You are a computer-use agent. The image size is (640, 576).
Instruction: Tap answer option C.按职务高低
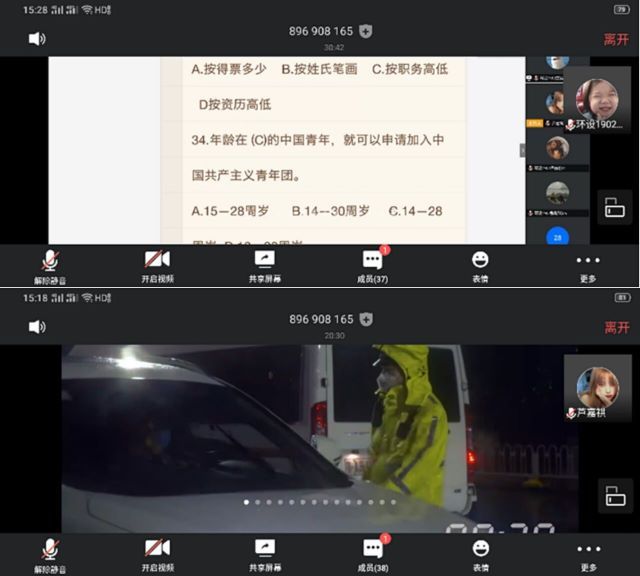410,69
